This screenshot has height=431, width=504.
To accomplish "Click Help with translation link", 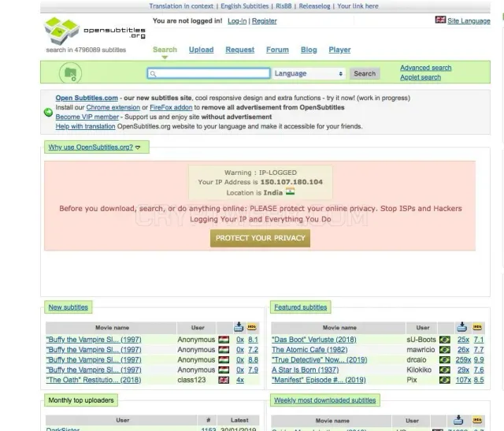I will 85,126.
